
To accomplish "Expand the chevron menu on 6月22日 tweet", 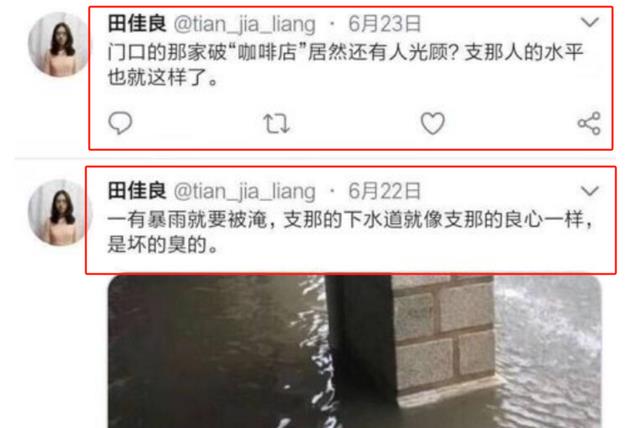I will [589, 191].
